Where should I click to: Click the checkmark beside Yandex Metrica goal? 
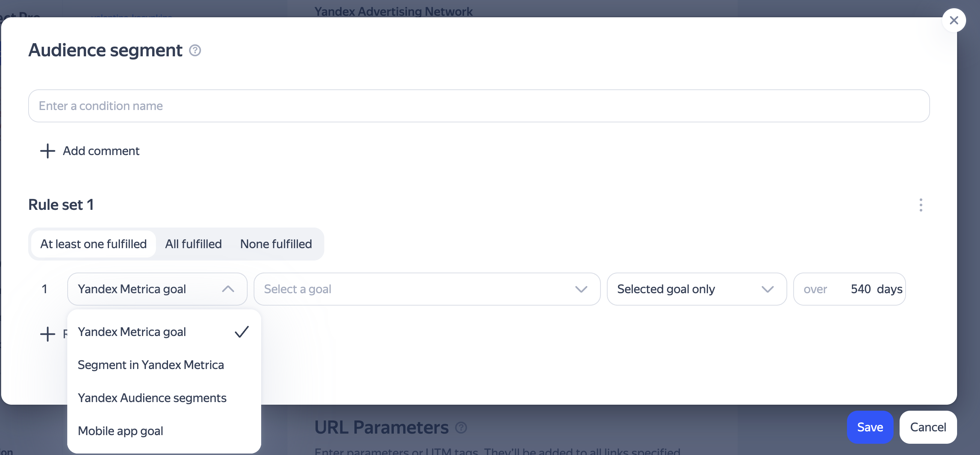click(242, 332)
